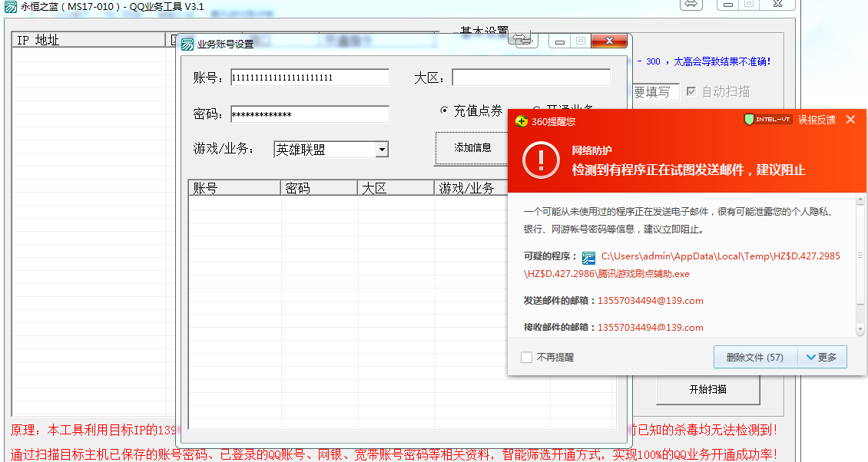Click the 接收邮件的邮箱 address 13557034494@139.com
The height and width of the screenshot is (462, 868).
tap(651, 327)
